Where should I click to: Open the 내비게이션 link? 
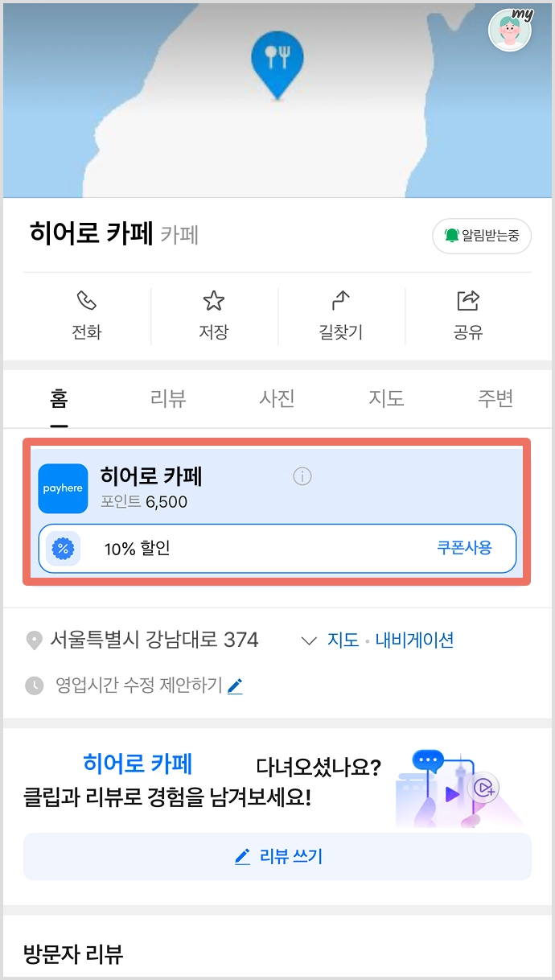coord(415,640)
